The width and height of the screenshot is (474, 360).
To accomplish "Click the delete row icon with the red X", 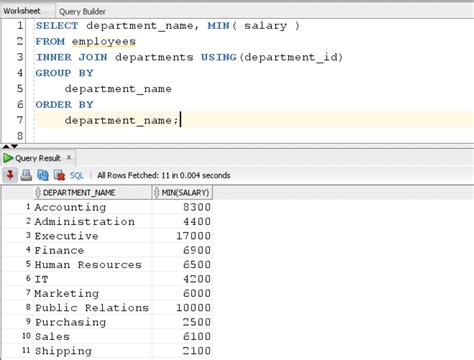I will [x=59, y=175].
